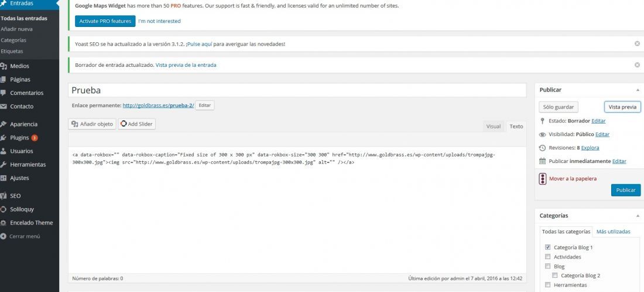Dismiss the Borrador actualizado notice
644x292 pixels.
click(x=637, y=65)
